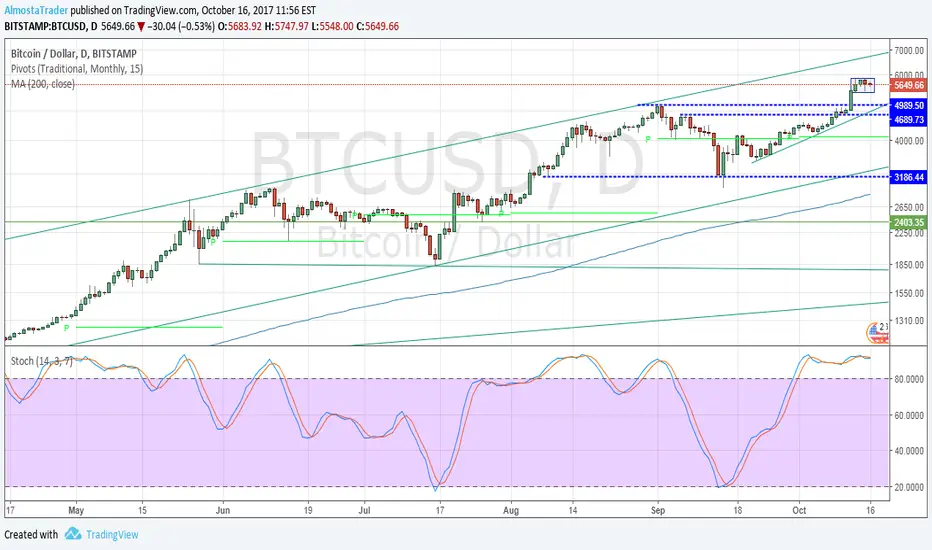This screenshot has width=932, height=550.
Task: Click the high value H:5747.97
Action: click(x=286, y=27)
